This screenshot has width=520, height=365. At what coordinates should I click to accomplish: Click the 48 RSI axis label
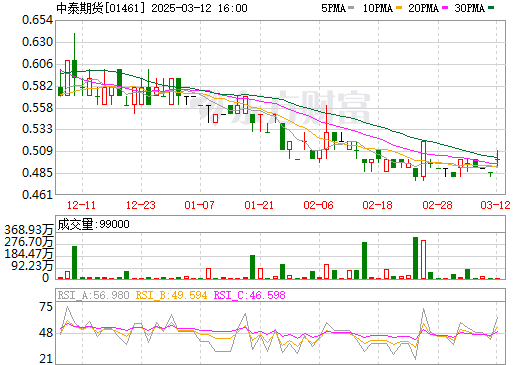46,333
